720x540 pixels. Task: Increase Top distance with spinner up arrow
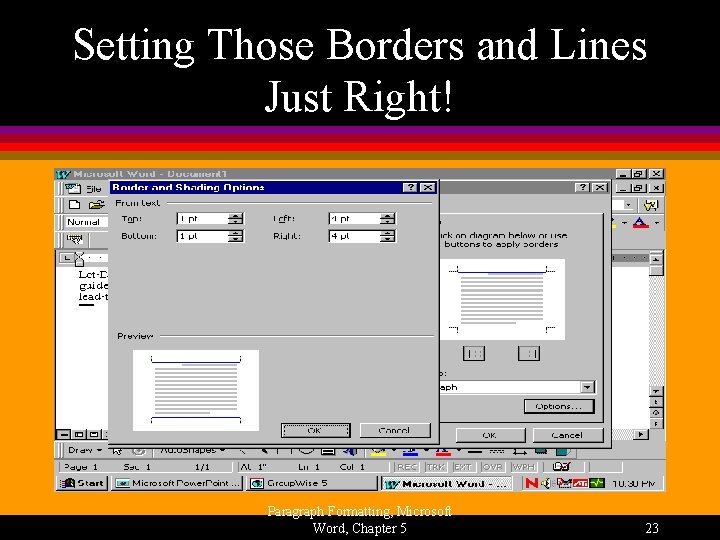(236, 216)
